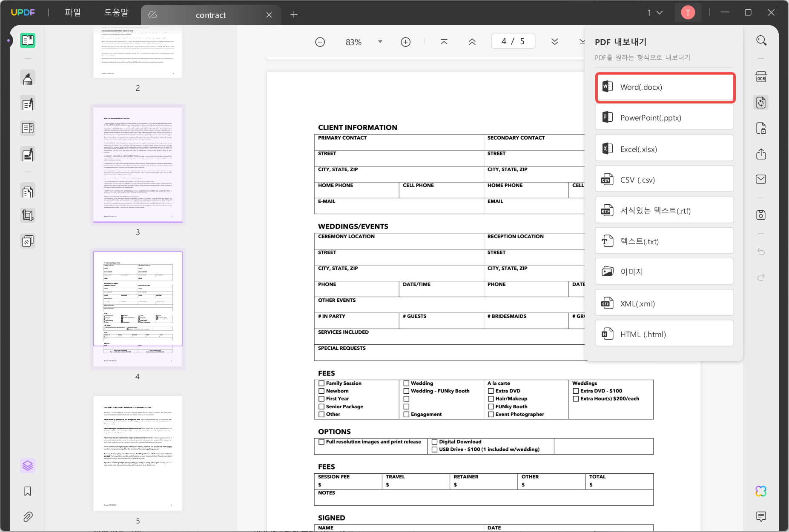Open the Layers panel icon
The image size is (789, 532).
click(x=28, y=466)
